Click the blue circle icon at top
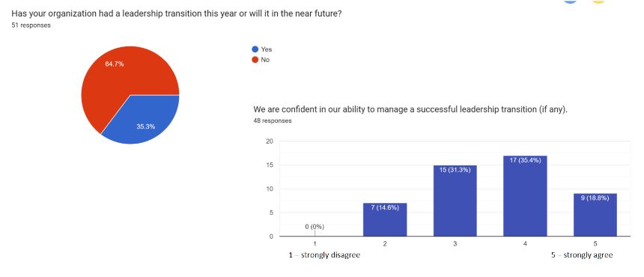This screenshot has width=644, height=277. coord(570,1)
